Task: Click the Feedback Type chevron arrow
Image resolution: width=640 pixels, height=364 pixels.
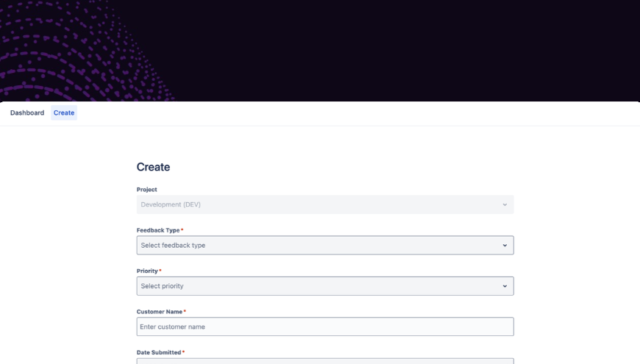Action: click(x=505, y=245)
